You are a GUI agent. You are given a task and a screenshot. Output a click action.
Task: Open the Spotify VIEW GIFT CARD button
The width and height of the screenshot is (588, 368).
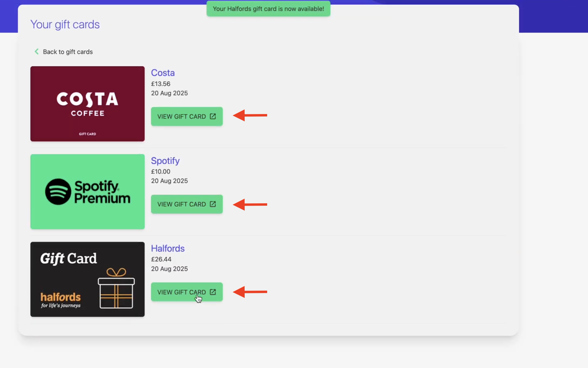[182, 204]
